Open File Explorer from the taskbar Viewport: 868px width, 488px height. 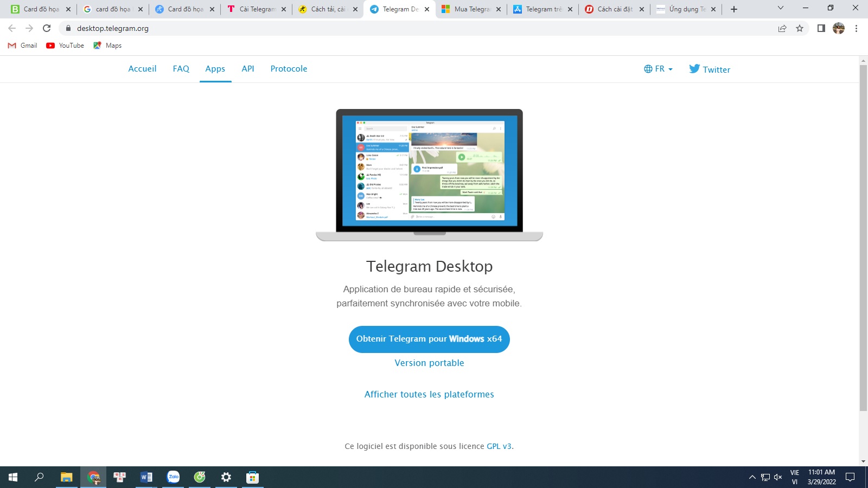tap(66, 477)
